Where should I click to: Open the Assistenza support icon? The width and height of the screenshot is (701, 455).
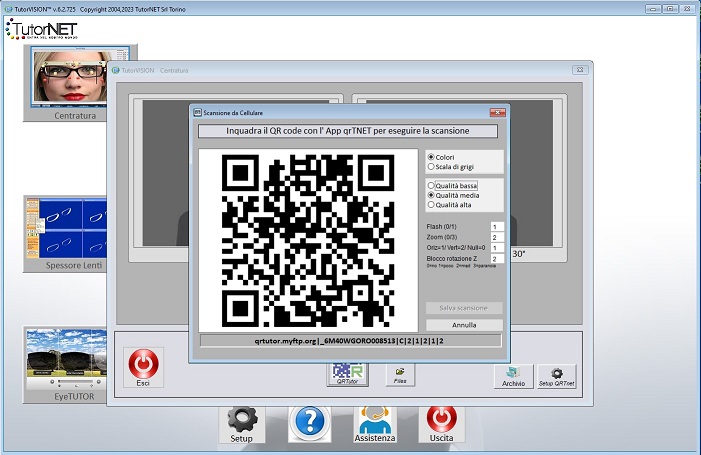[375, 424]
